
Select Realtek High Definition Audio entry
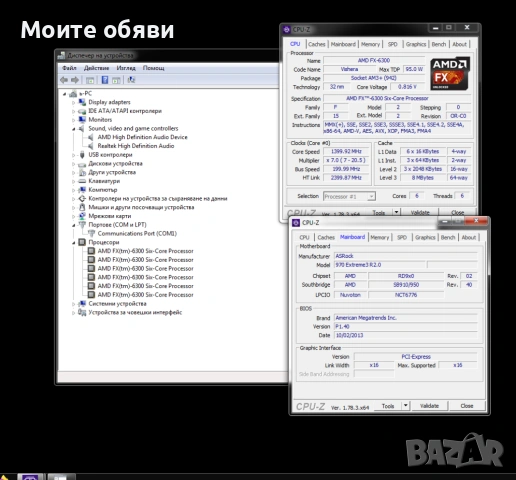coord(136,146)
